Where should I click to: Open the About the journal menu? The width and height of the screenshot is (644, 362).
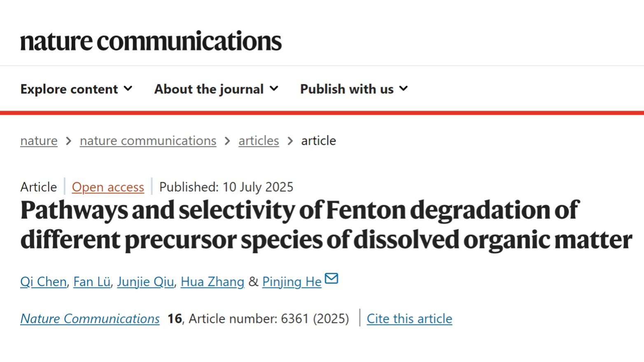[209, 89]
